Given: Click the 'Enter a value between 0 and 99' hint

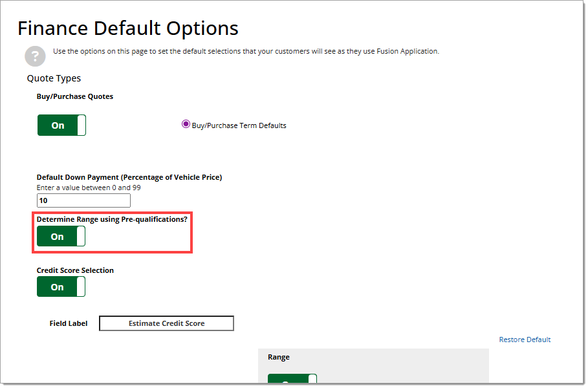Looking at the screenshot, I should (x=89, y=188).
